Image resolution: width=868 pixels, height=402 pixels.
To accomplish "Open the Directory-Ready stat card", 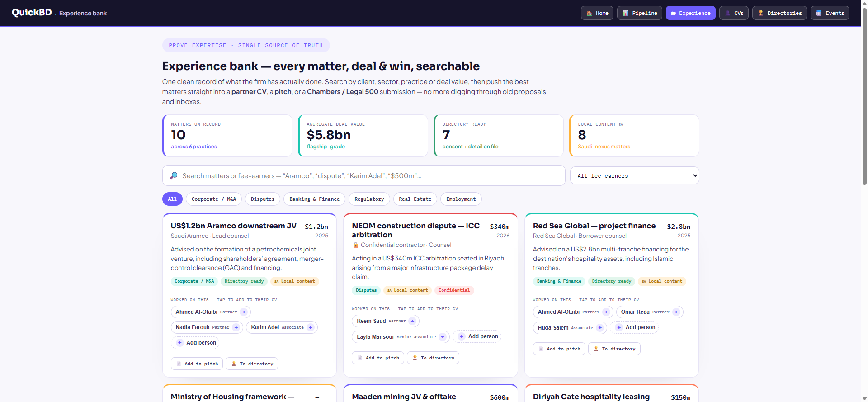I will click(x=499, y=136).
